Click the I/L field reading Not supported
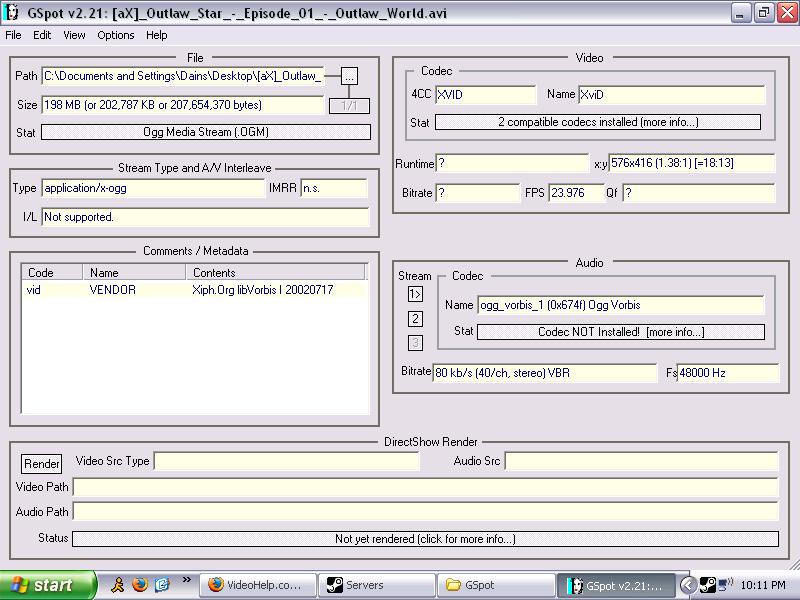This screenshot has width=800, height=600. point(205,217)
